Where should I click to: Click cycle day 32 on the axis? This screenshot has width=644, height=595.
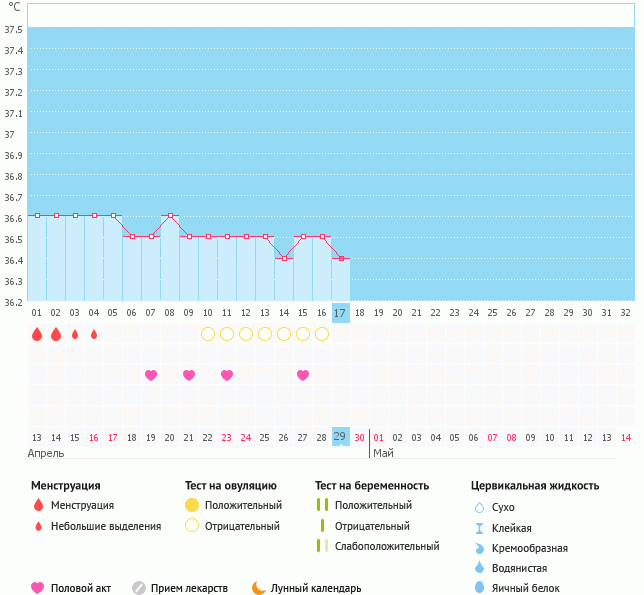[626, 313]
